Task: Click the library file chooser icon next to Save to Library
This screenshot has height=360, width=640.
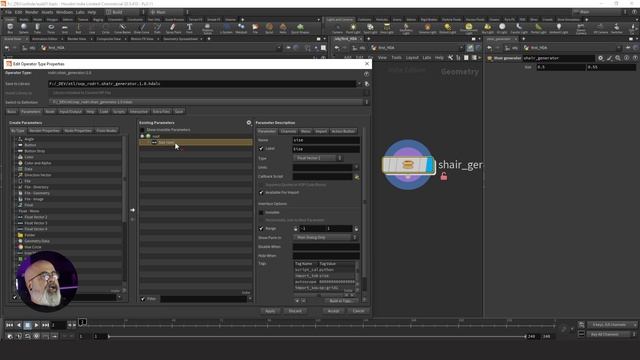Action: coord(367,84)
